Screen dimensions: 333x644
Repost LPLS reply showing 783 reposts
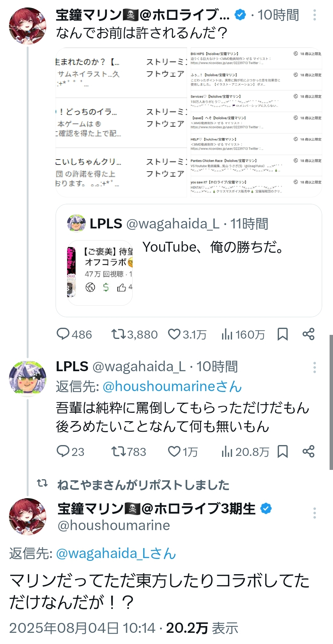tap(118, 451)
